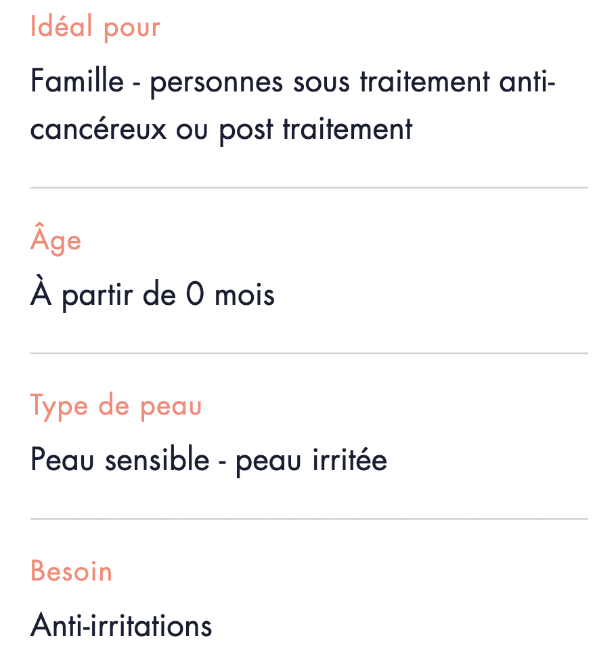Viewport: 616px width, 672px height.
Task: Click the "Âge" heading
Action: (x=56, y=239)
